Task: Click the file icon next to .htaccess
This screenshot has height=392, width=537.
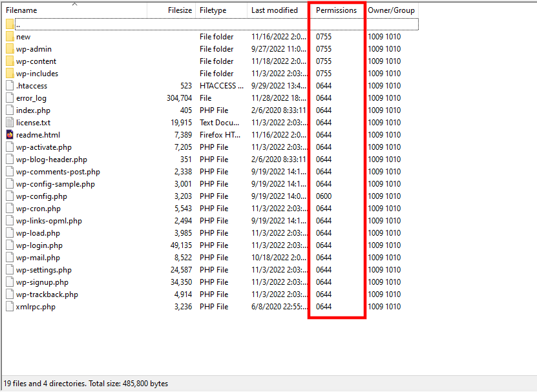Action: 9,85
